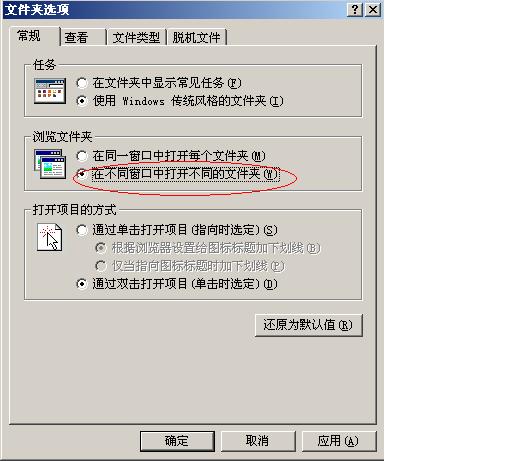512x461 pixels.
Task: Switch to the 查看 tab
Action: (83, 37)
